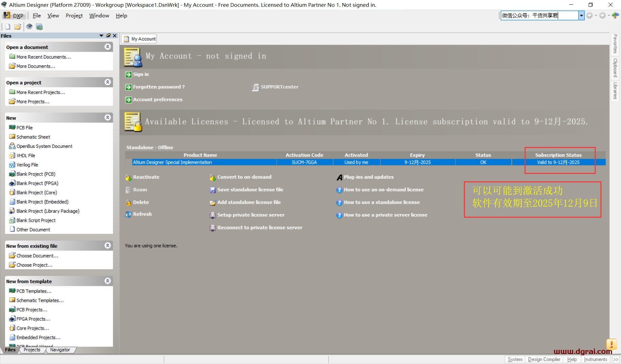Open the address bar dropdown arrow
The height and width of the screenshot is (364, 621).
tap(581, 16)
